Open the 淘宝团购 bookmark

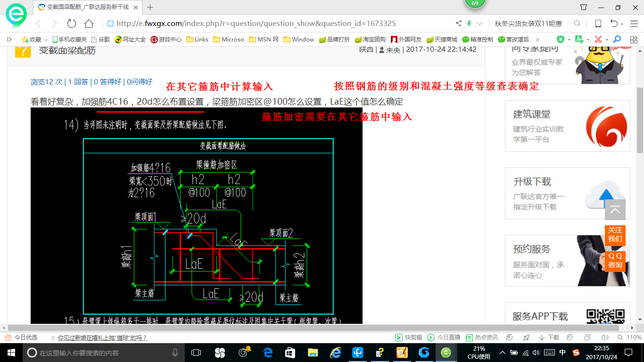click(x=370, y=40)
